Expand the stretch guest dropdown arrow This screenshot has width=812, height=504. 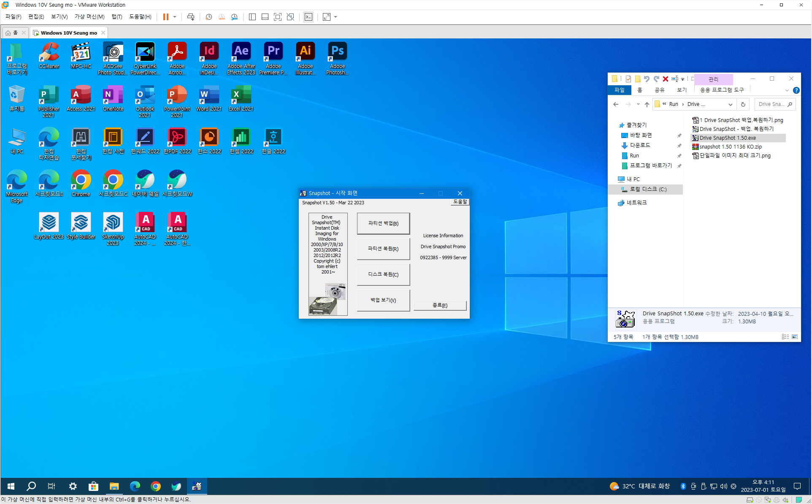(x=336, y=17)
